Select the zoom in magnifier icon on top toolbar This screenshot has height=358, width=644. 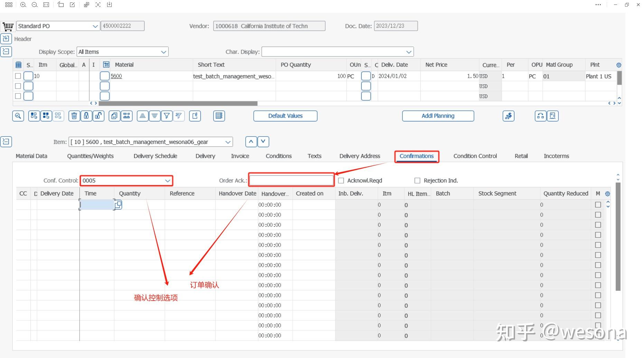pyautogui.click(x=23, y=4)
